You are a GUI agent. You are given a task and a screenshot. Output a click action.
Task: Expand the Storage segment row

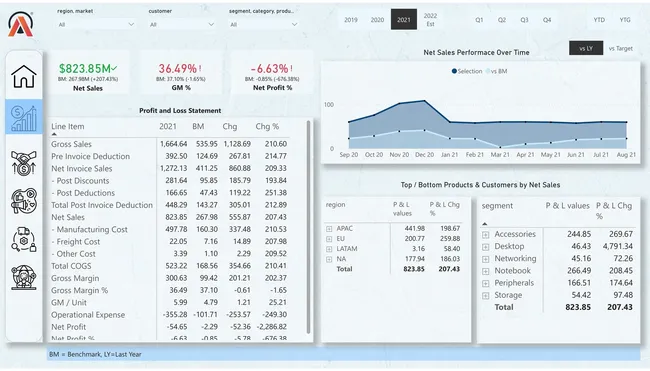485,296
